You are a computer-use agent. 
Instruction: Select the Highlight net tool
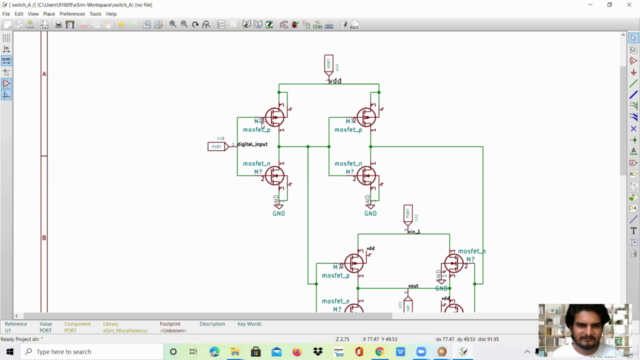pos(633,49)
